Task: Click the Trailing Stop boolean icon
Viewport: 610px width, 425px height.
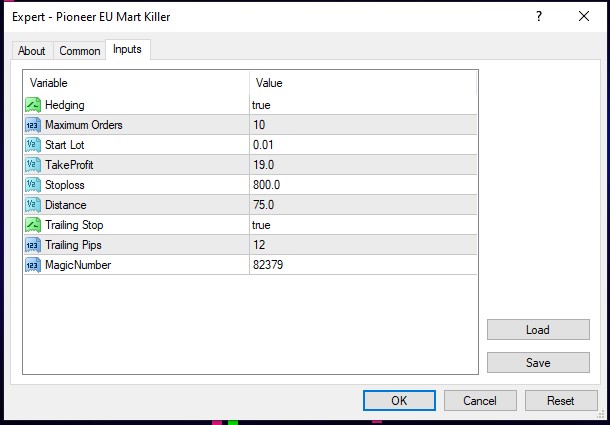Action: point(33,225)
